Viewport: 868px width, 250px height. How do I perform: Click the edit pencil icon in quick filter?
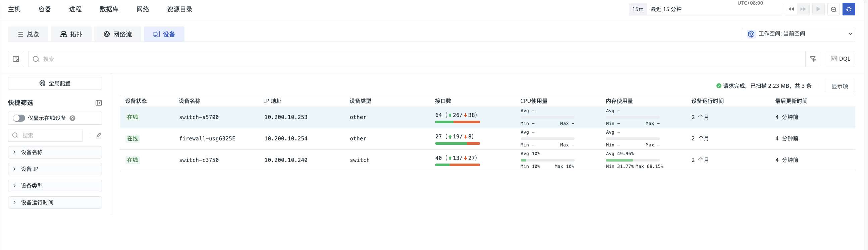coord(99,135)
